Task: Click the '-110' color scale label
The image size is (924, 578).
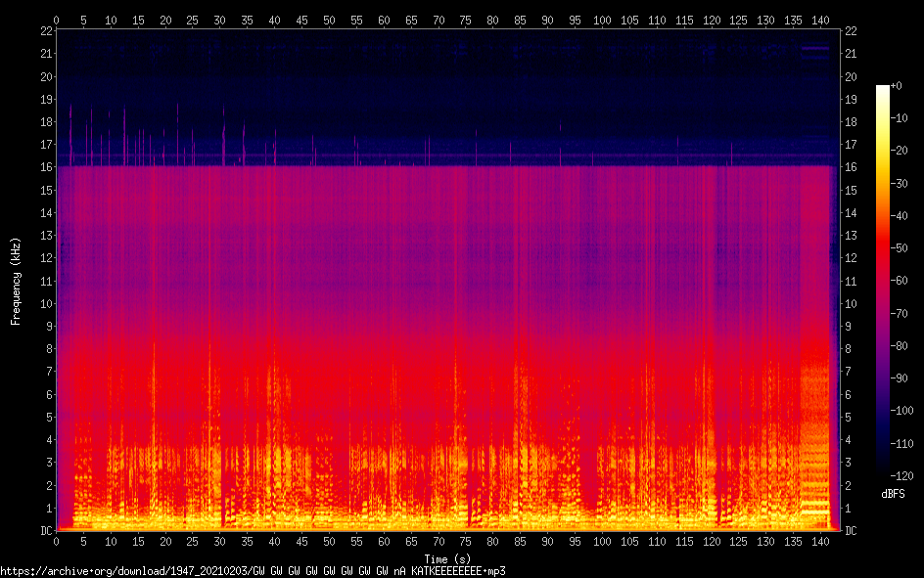Action: [901, 444]
